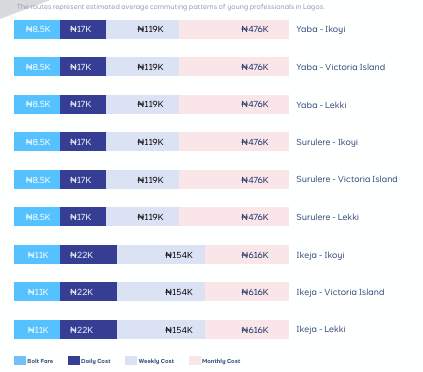Select the Yaba - Lekki route label
This screenshot has height=372, width=423.
point(321,105)
